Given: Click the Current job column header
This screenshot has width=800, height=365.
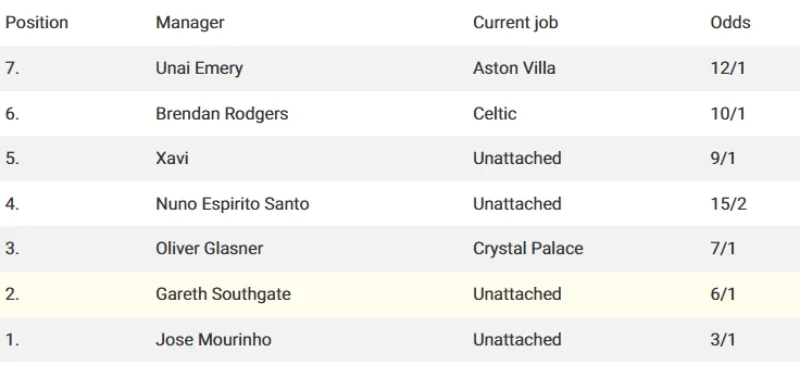Looking at the screenshot, I should (515, 22).
